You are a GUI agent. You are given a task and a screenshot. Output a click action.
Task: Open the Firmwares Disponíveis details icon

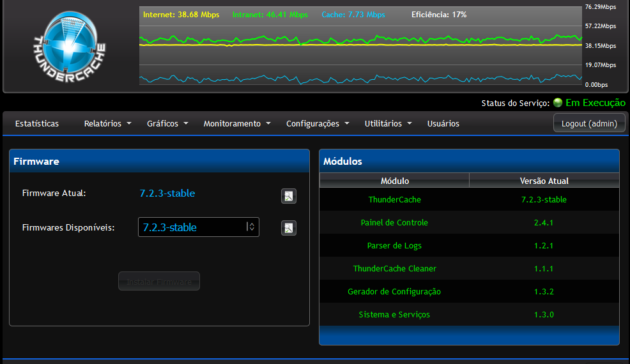point(288,228)
